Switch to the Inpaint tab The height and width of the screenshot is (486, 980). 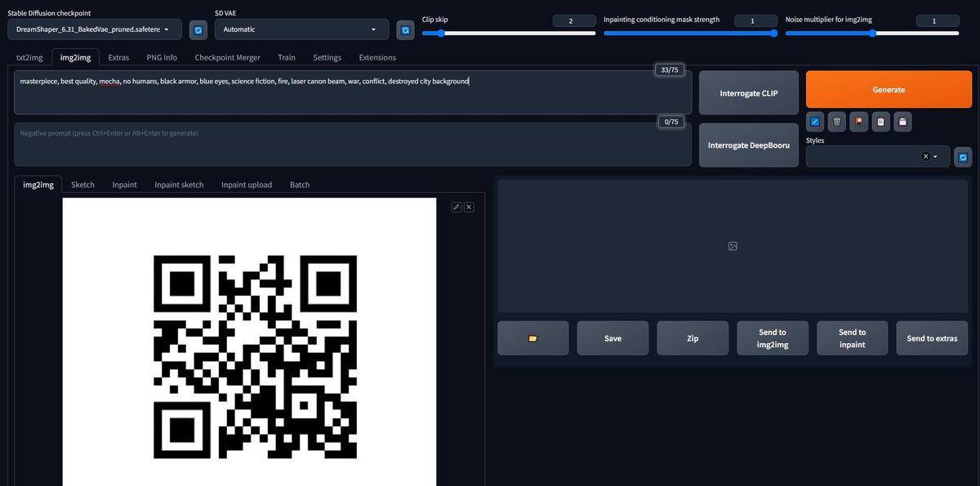(x=124, y=185)
